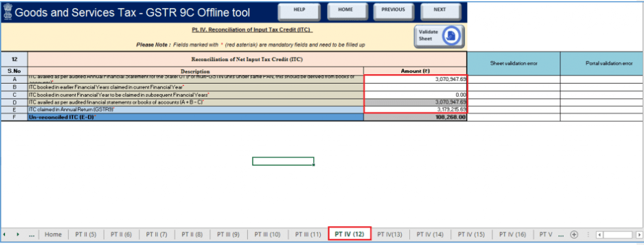Click the Validate Sheet document icon
This screenshot has height=245, width=644.
(x=452, y=36)
